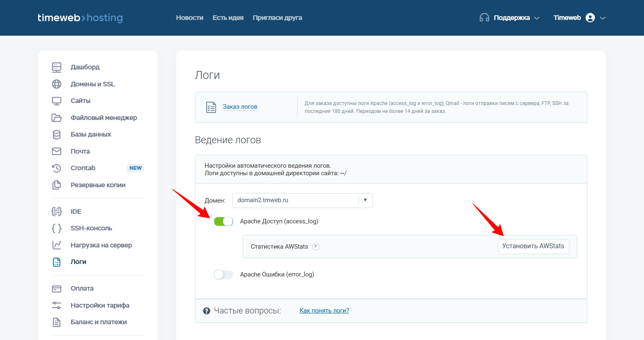Click the SSH-консоль curly braces icon
The image size is (644, 340).
tap(56, 228)
